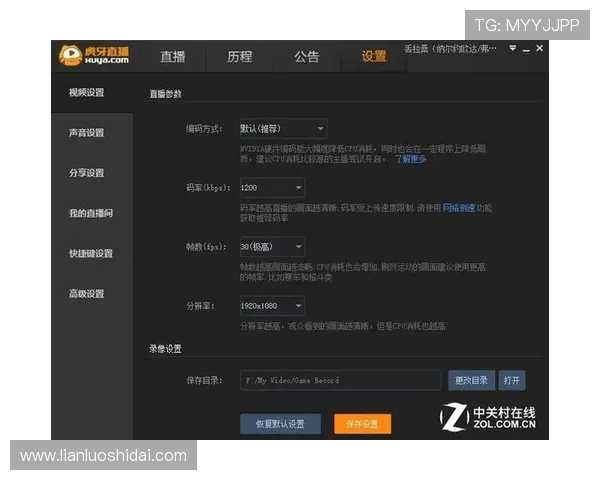600x480 pixels.
Task: Click the orange 保存设置 button
Action: (362, 424)
